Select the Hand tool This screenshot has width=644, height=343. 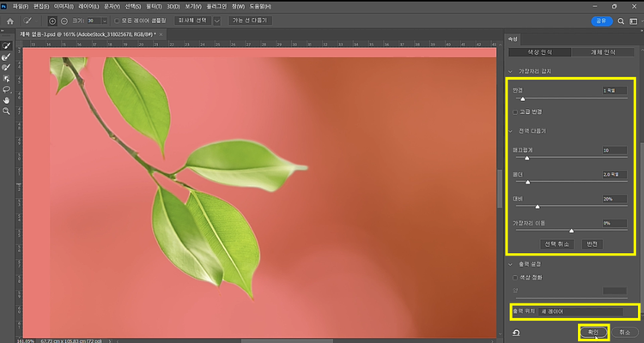coord(7,99)
